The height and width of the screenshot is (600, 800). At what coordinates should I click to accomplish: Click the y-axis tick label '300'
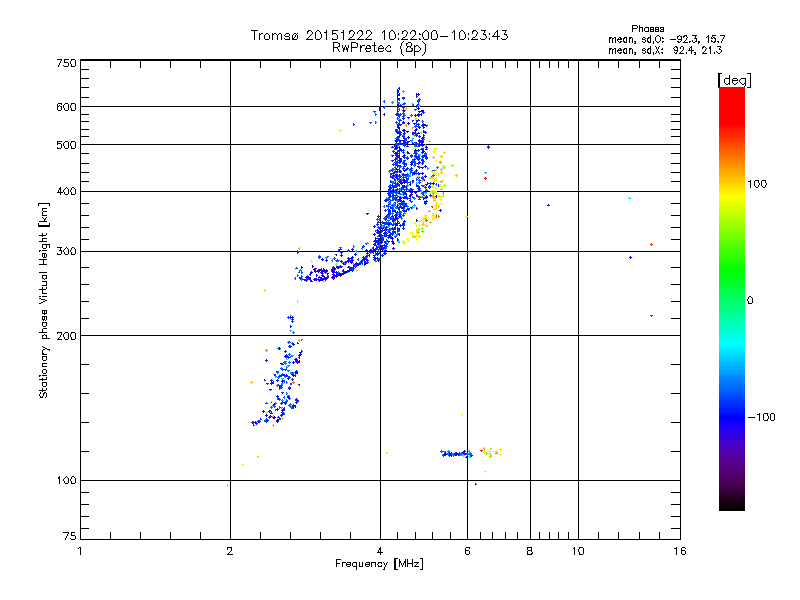[66, 252]
